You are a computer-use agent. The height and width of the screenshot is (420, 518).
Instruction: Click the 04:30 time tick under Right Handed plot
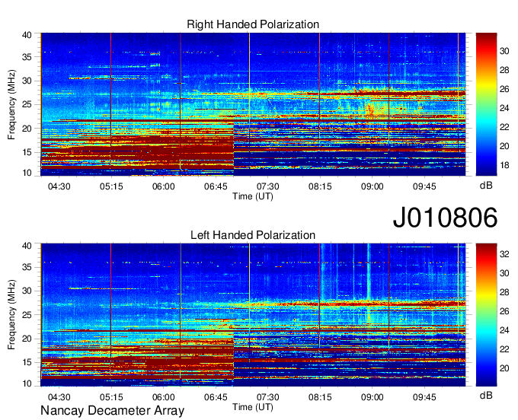click(59, 186)
